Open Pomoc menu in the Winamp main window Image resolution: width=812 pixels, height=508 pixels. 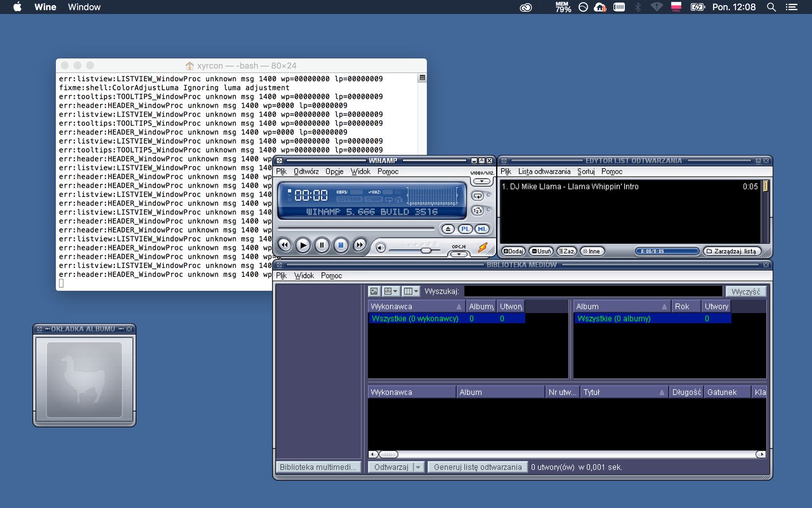point(388,172)
